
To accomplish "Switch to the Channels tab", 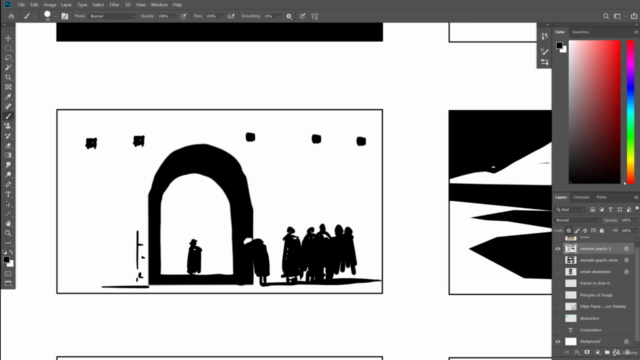I will [581, 198].
